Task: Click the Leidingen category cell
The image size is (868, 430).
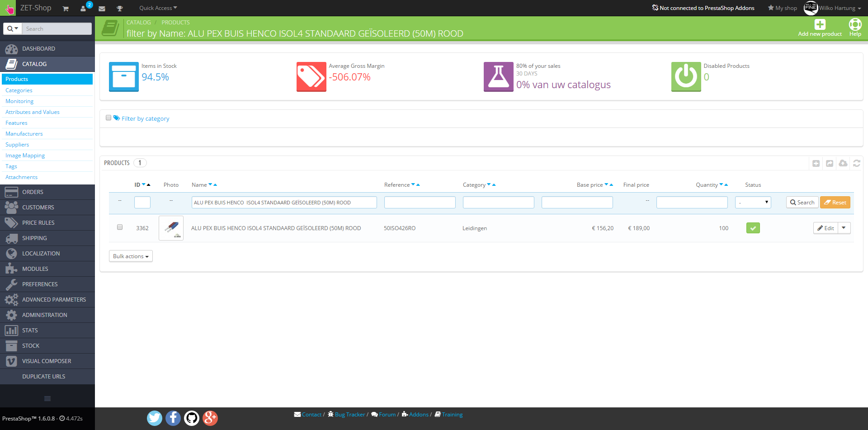Action: coord(475,228)
